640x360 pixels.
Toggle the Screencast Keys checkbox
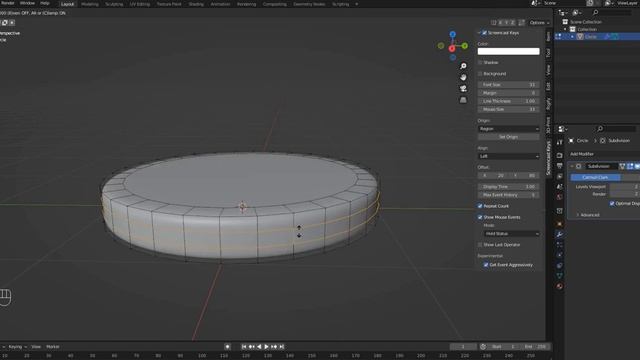tap(484, 33)
